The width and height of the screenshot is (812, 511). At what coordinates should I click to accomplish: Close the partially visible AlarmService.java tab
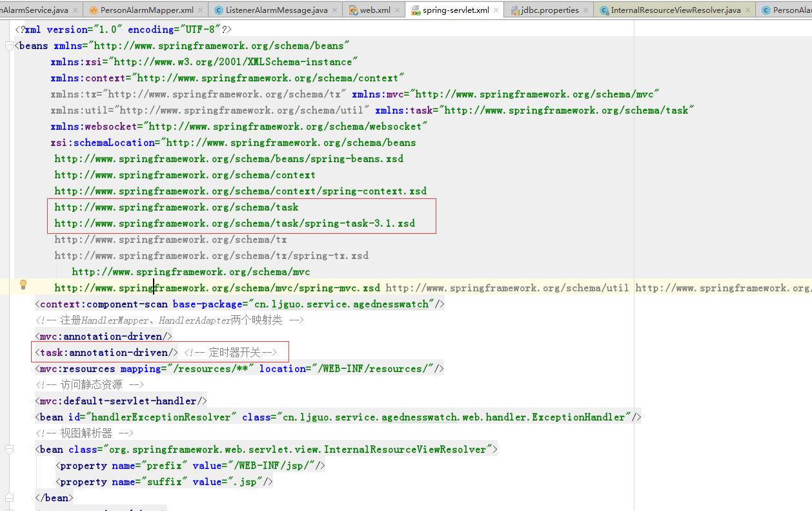(x=76, y=10)
